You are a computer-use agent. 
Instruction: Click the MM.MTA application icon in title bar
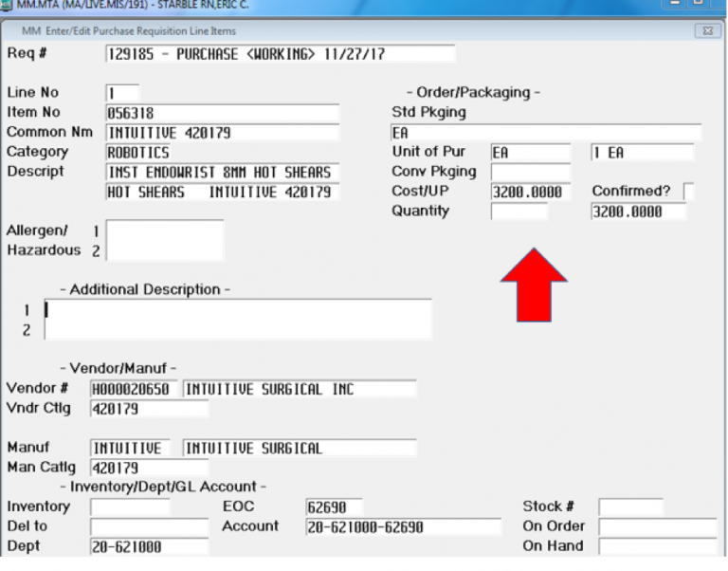6,5
